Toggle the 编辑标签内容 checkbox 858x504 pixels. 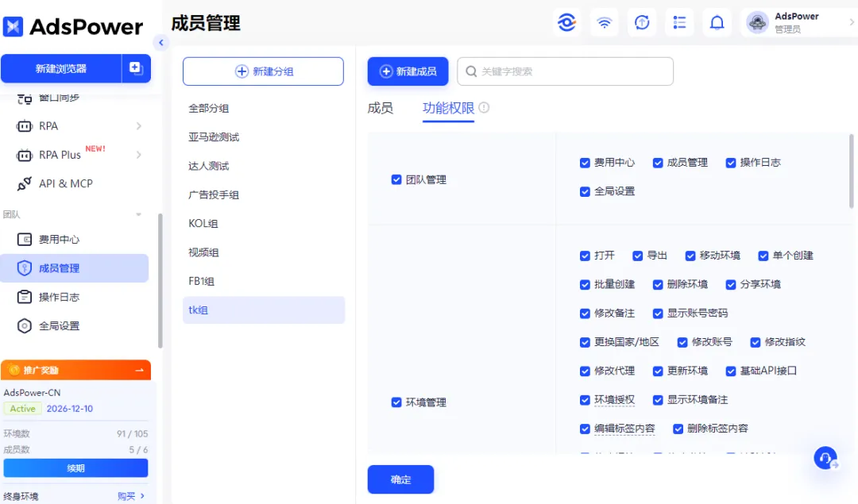[x=585, y=429]
